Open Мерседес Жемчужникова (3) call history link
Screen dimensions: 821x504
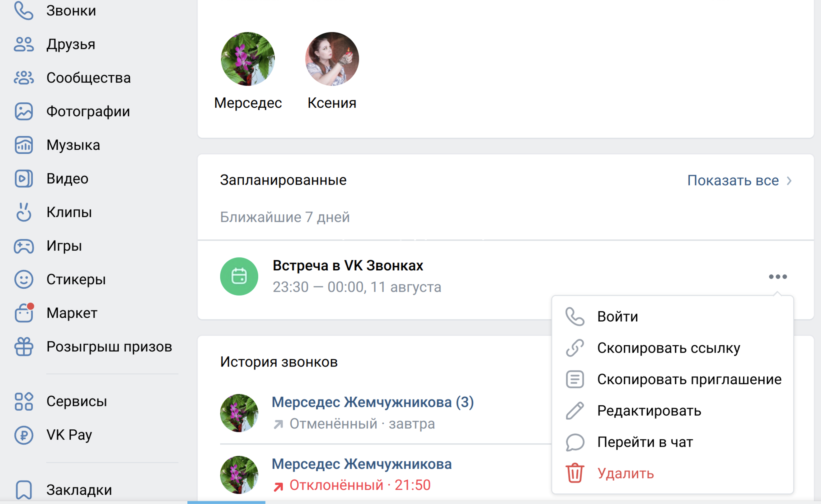click(373, 402)
